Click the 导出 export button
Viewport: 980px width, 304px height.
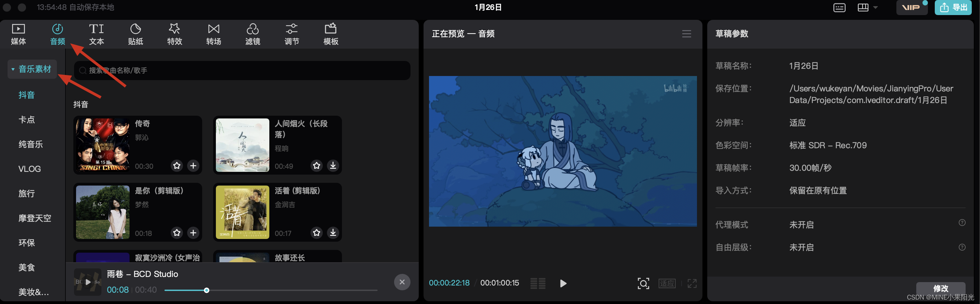[953, 8]
